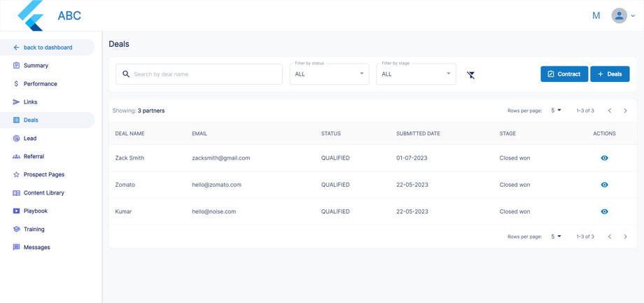Viewport: 644px width, 303px height.
Task: Click email zacksmith@gmail.com
Action: [x=221, y=158]
